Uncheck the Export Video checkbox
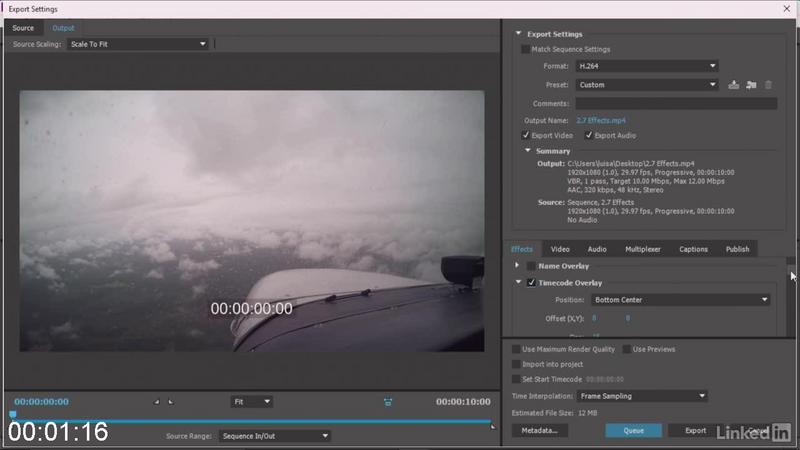Viewport: 800px width, 450px height. pyautogui.click(x=526, y=135)
